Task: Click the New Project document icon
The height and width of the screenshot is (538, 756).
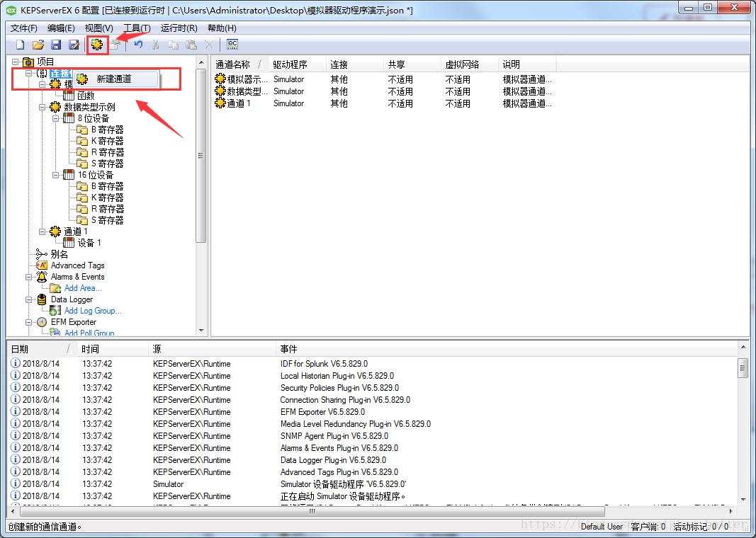Action: [19, 44]
